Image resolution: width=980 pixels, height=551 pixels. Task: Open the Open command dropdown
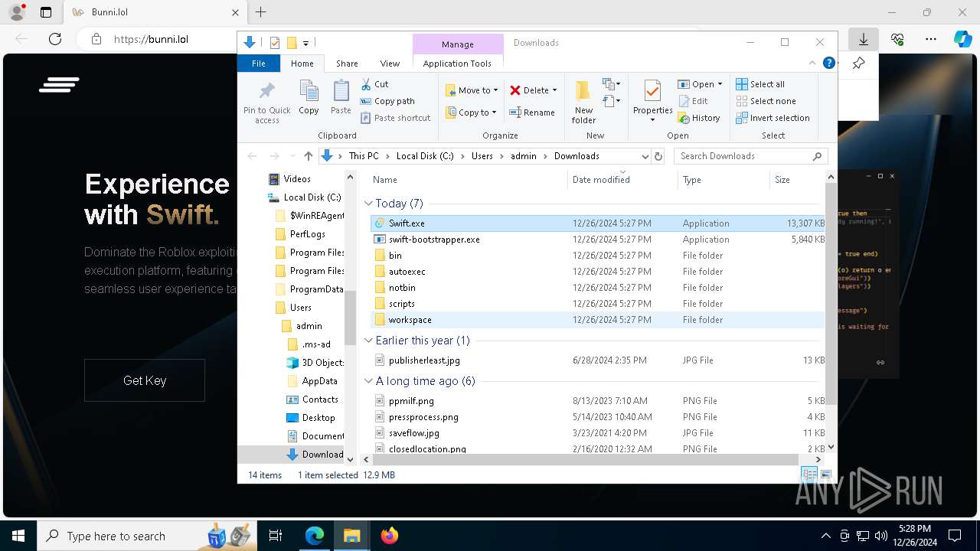[x=719, y=84]
